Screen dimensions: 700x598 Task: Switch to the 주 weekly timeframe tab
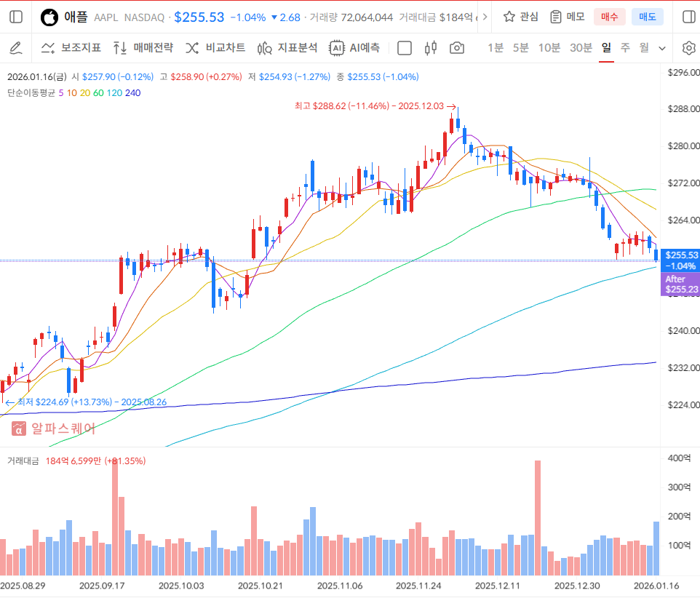click(x=625, y=48)
